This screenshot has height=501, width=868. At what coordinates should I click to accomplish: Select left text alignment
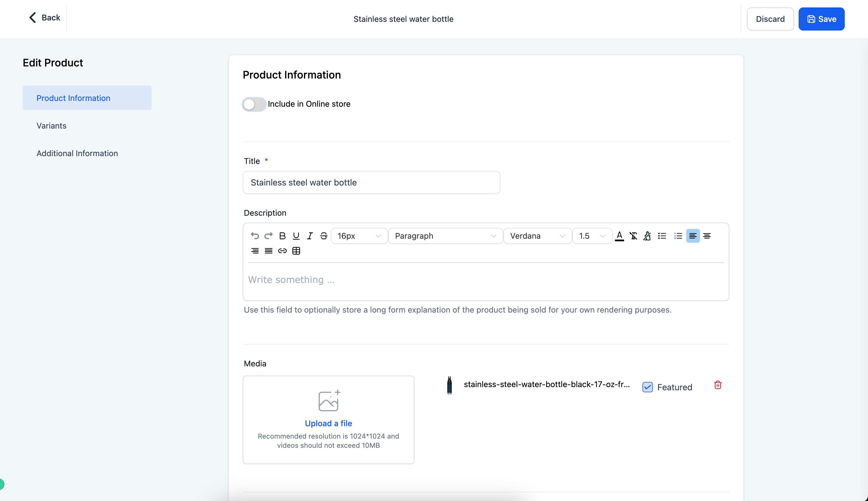pos(693,236)
